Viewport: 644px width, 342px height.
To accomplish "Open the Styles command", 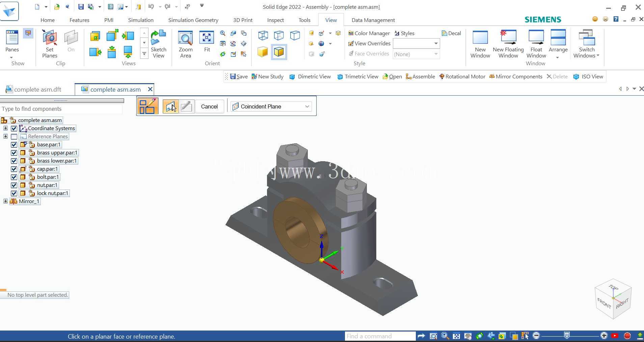I will [404, 33].
